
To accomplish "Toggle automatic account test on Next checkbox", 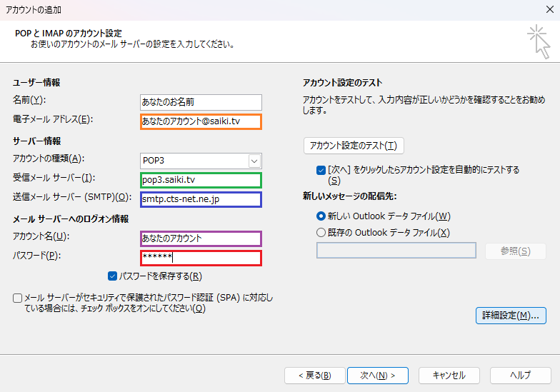I will click(321, 171).
